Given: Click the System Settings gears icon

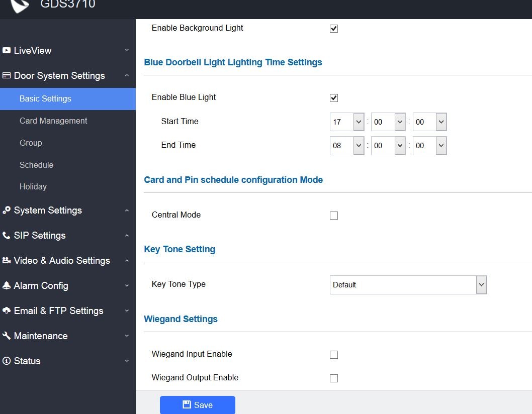Looking at the screenshot, I should 7,211.
